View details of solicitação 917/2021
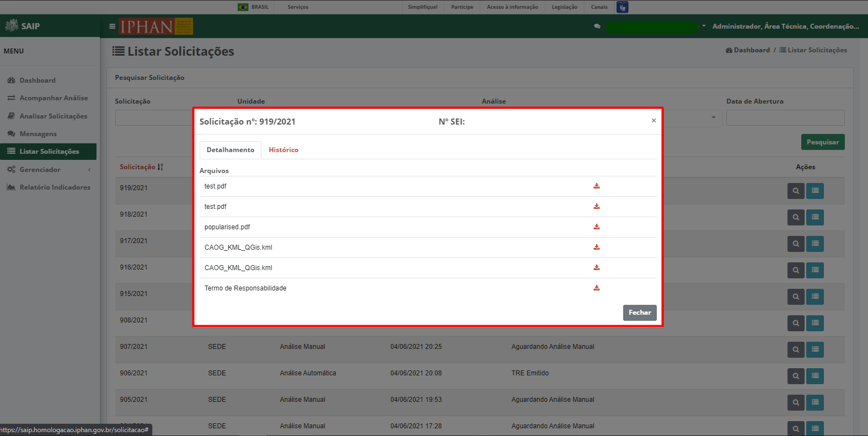 [x=796, y=244]
